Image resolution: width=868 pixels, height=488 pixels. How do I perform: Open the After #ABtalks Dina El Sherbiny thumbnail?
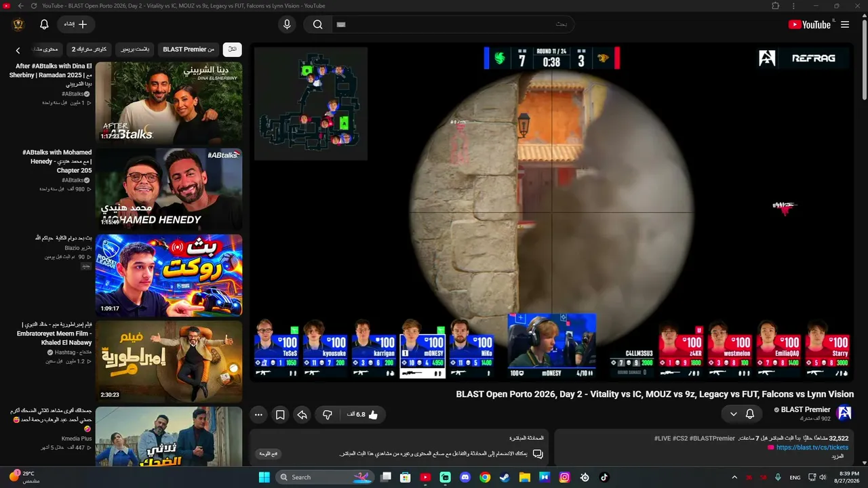coord(169,102)
